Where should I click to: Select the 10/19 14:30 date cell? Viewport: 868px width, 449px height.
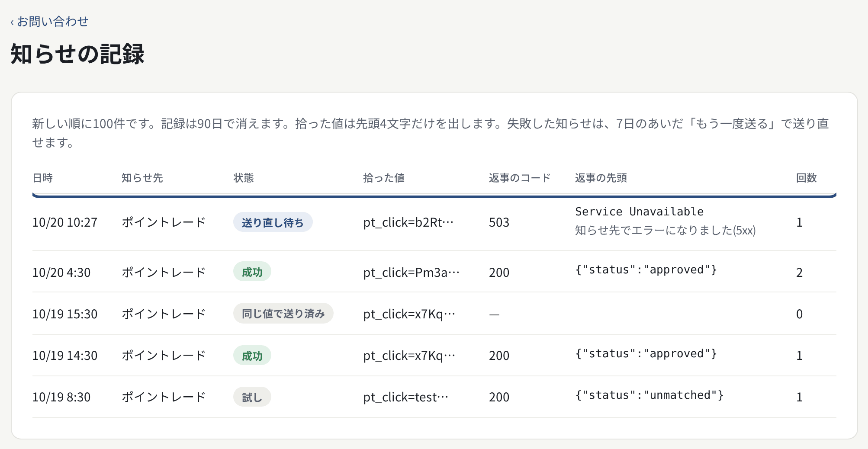point(65,356)
